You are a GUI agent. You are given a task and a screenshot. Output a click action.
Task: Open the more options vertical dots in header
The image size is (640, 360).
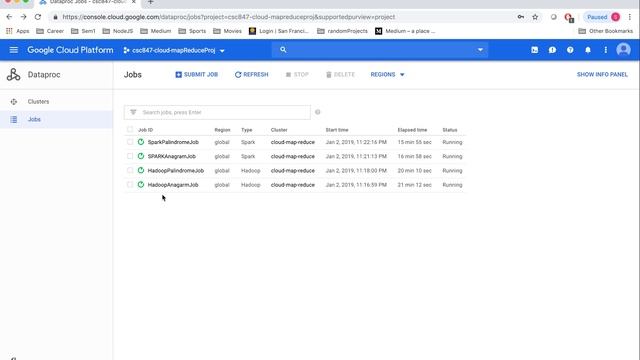coord(606,50)
